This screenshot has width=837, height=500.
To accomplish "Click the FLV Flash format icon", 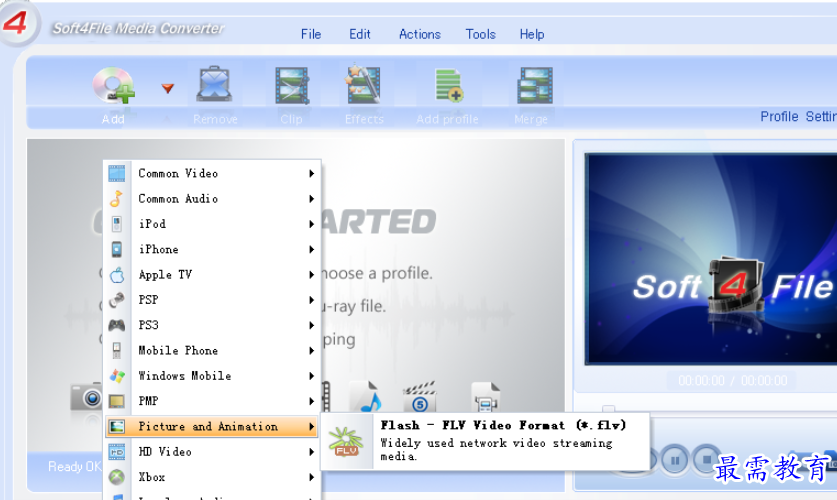I will tap(346, 441).
